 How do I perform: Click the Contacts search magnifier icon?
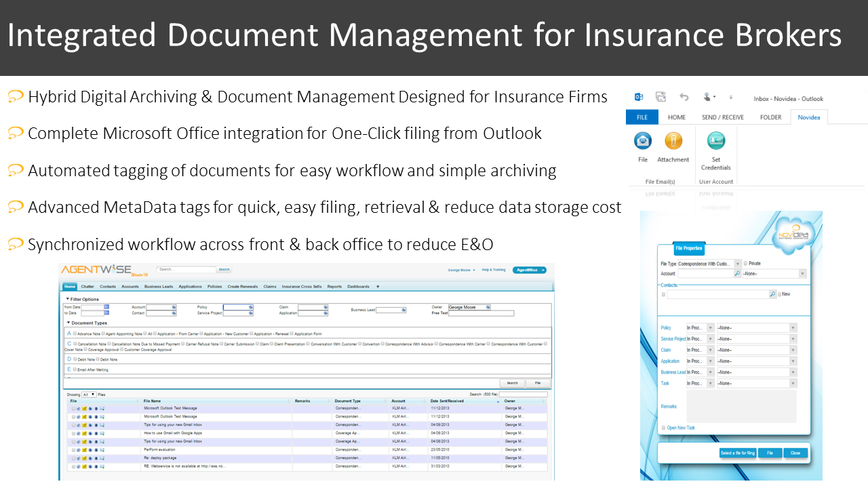pos(772,295)
